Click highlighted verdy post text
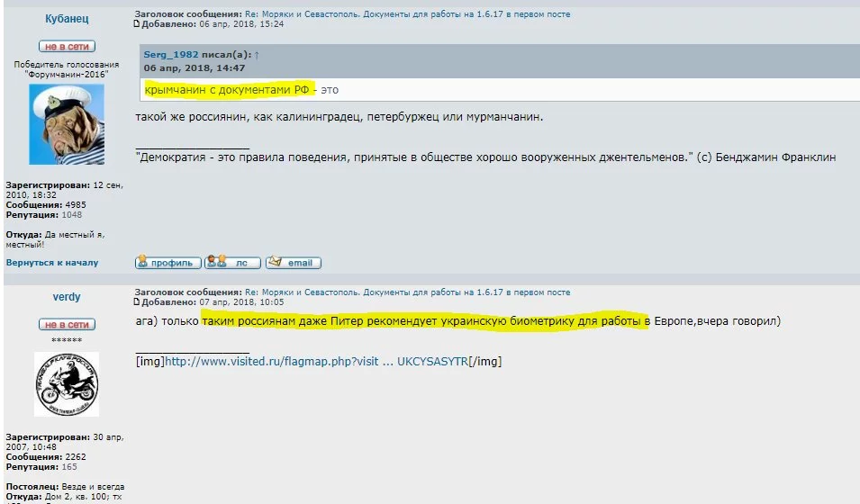Image resolution: width=860 pixels, height=504 pixels. (425, 320)
